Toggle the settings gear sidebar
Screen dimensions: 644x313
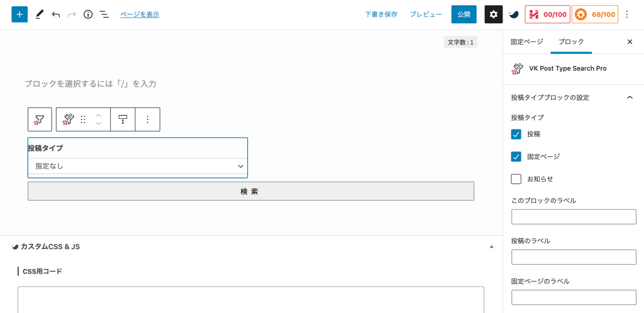point(494,14)
